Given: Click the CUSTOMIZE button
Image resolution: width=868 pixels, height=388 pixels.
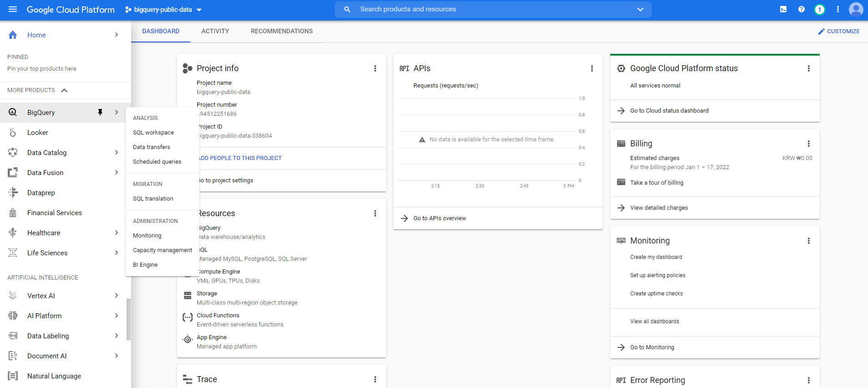Looking at the screenshot, I should [839, 31].
